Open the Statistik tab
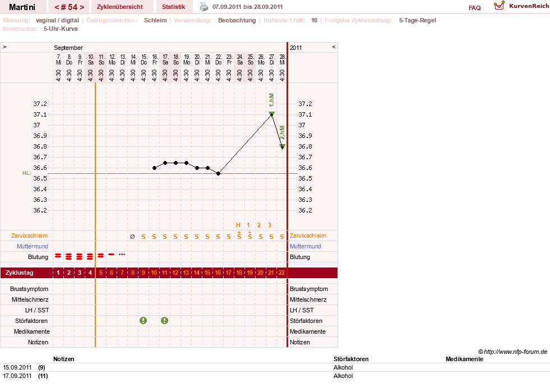The width and height of the screenshot is (550, 392). click(x=174, y=7)
